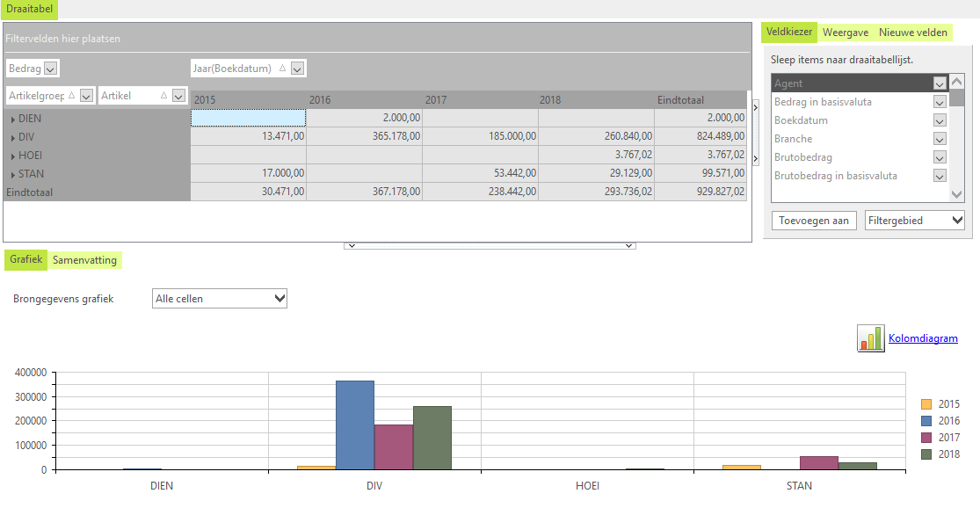The height and width of the screenshot is (508, 980).
Task: Click the 2015 orange legend swatch
Action: click(926, 404)
